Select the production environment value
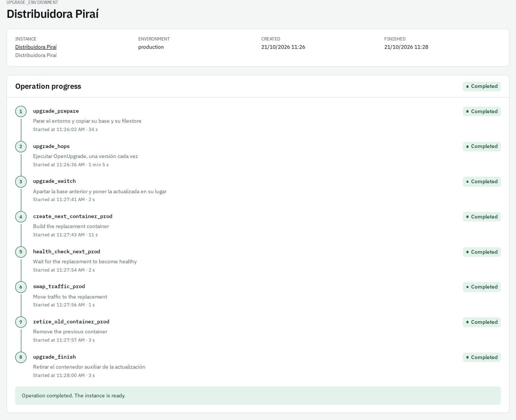The width and height of the screenshot is (516, 420). coord(151,47)
